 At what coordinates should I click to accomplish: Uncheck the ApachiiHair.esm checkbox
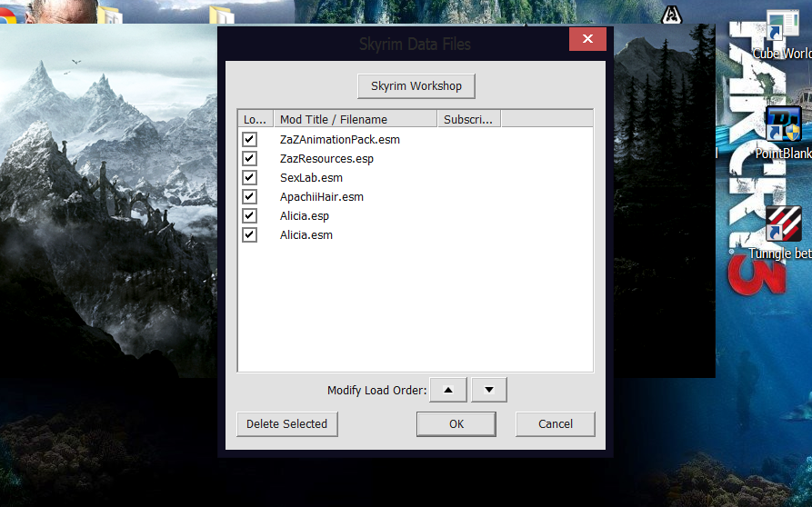tap(249, 196)
